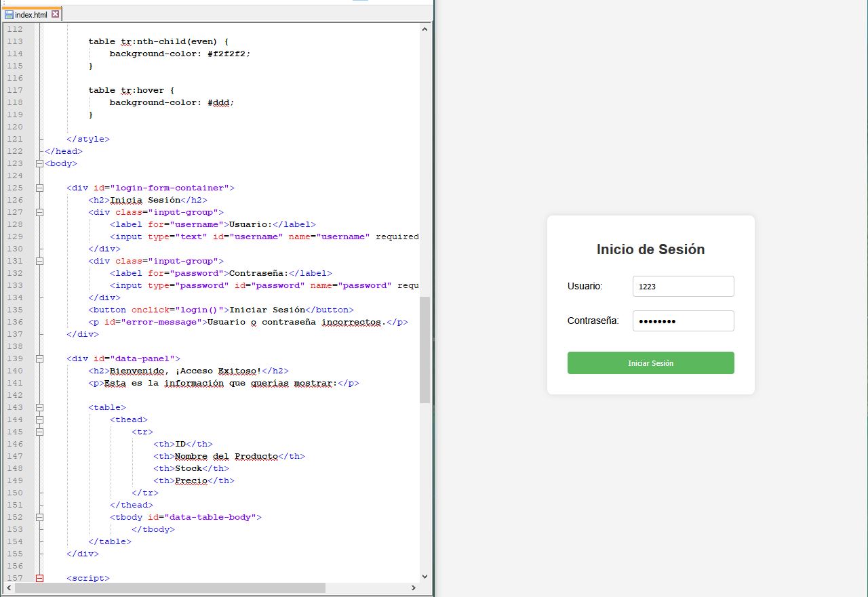868x597 pixels.
Task: Fold the thead block in the editor
Action: pos(39,419)
